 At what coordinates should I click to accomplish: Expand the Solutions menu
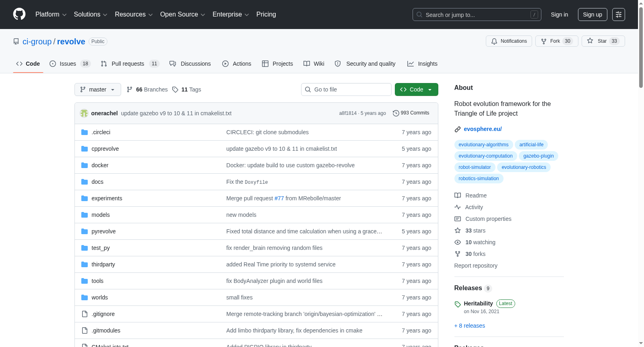tap(91, 15)
